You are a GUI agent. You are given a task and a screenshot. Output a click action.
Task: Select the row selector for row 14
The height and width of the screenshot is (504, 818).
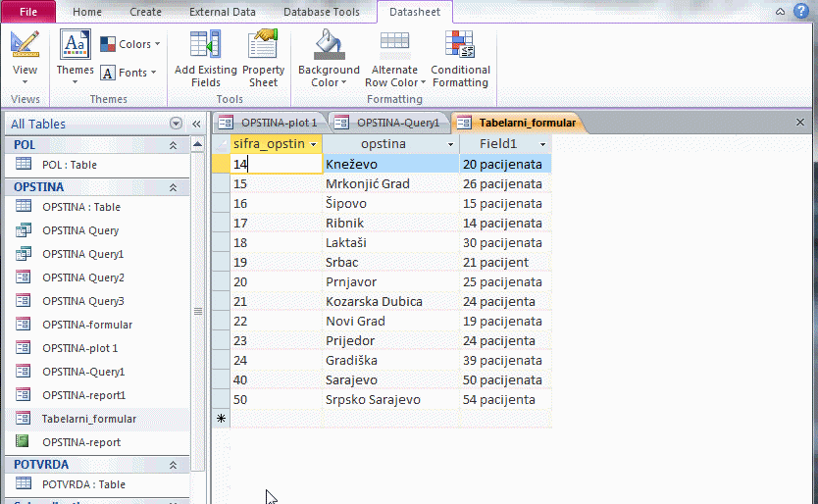point(222,164)
